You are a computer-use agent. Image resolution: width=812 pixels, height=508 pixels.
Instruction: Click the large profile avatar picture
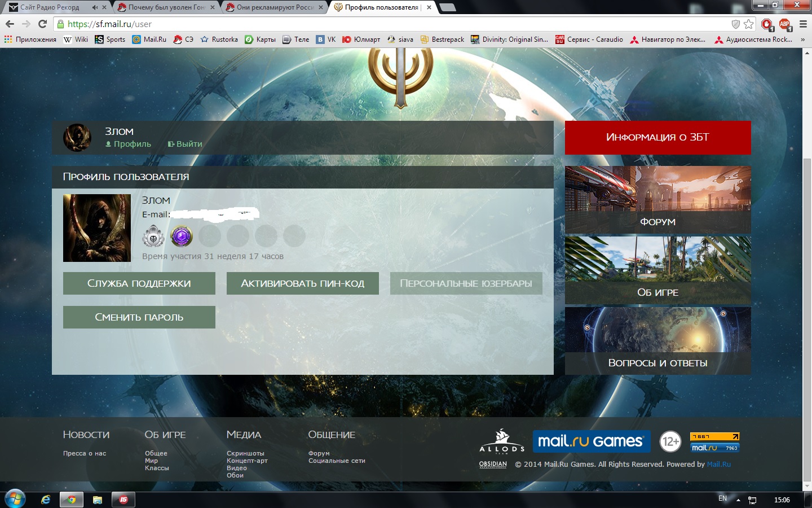click(x=97, y=228)
